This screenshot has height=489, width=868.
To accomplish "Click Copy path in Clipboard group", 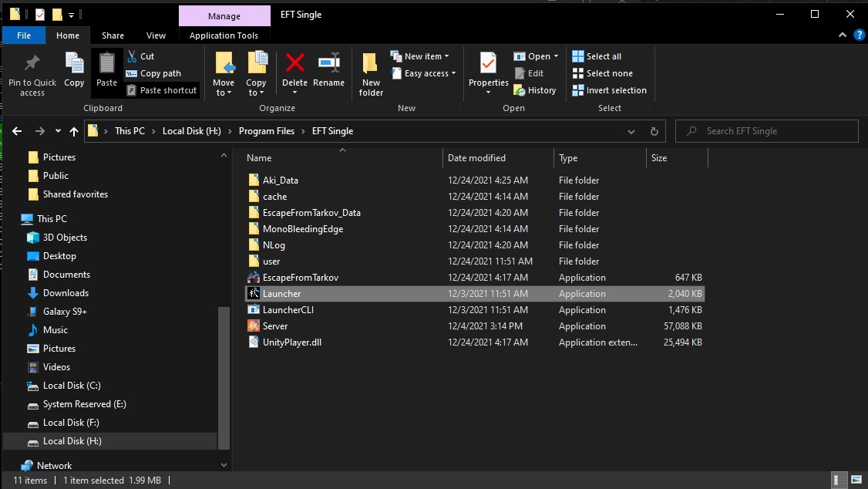I will pyautogui.click(x=153, y=73).
